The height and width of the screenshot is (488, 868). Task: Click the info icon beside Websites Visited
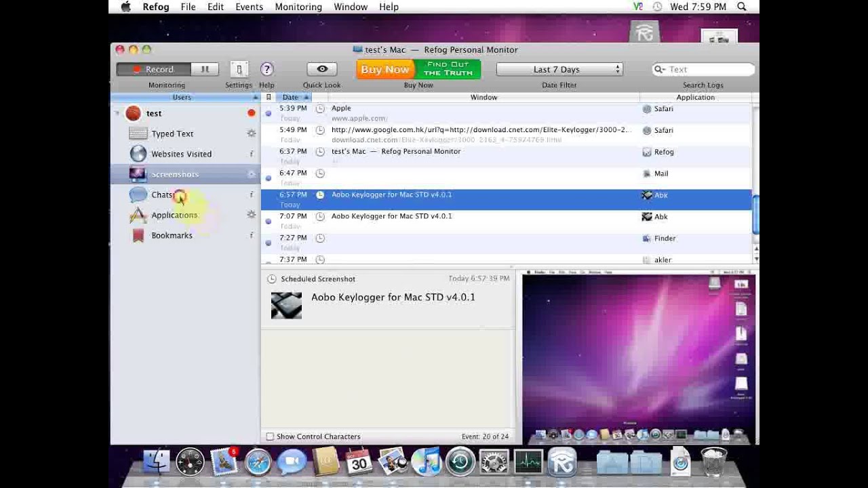click(252, 154)
